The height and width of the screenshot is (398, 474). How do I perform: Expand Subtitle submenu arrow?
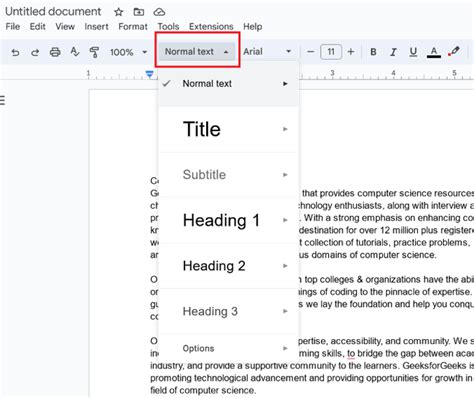point(285,175)
